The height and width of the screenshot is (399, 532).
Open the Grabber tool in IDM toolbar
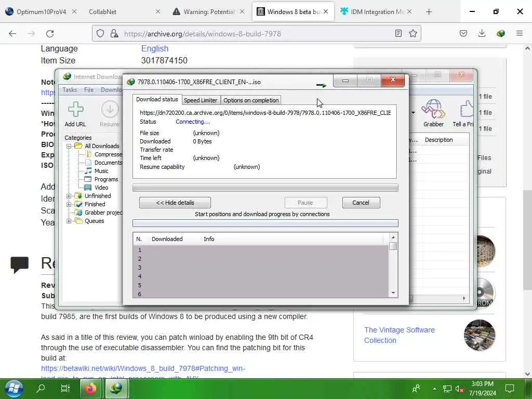coord(433,109)
